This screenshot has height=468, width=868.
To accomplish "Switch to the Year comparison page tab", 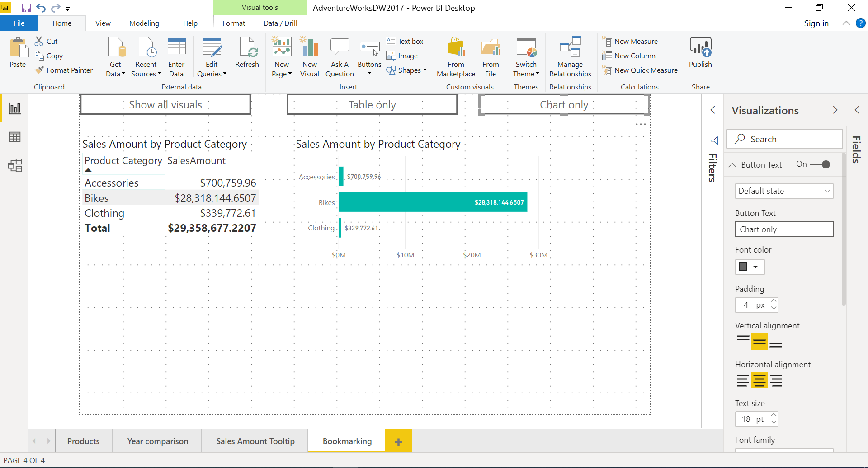I will pyautogui.click(x=157, y=441).
